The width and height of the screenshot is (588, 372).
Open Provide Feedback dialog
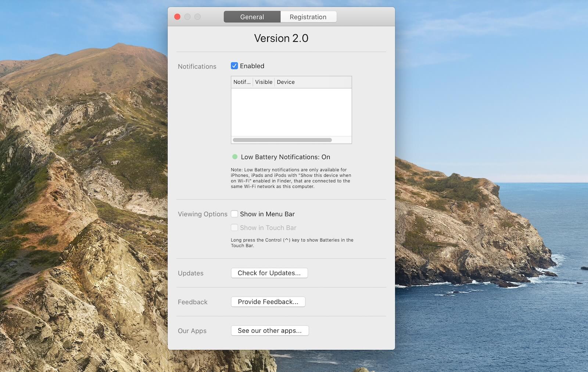click(268, 302)
